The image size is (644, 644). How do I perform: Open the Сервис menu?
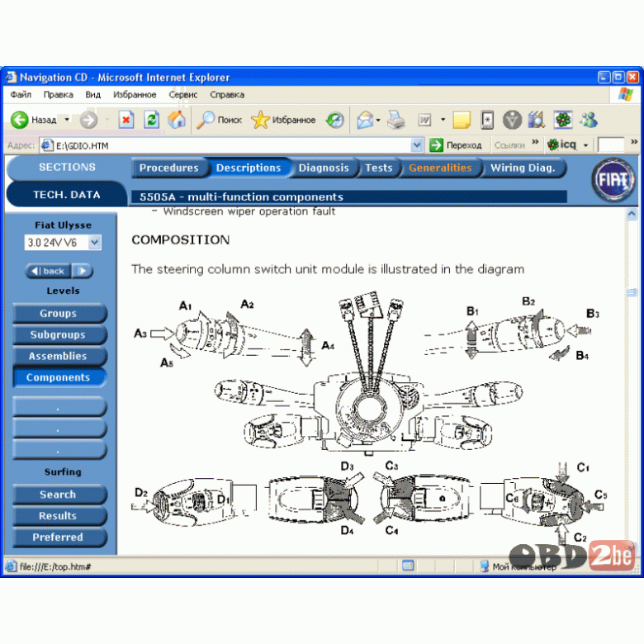click(183, 94)
